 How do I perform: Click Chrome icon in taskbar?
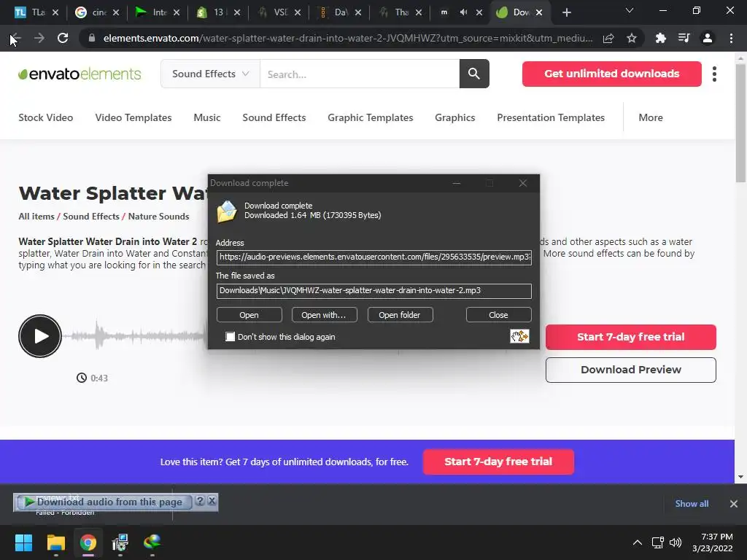click(x=88, y=542)
